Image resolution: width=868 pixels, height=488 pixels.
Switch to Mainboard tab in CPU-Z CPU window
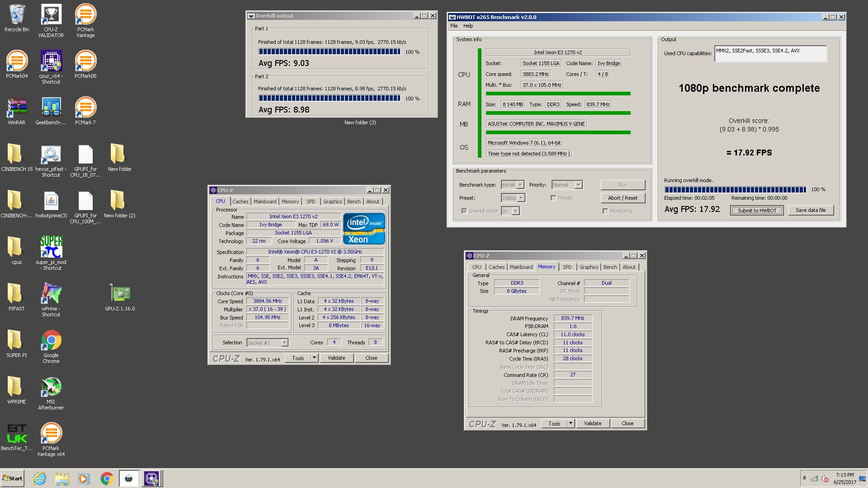[265, 202]
